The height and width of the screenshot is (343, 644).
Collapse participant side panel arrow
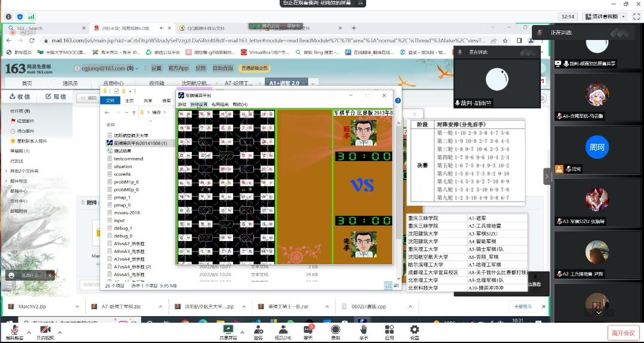(x=547, y=176)
